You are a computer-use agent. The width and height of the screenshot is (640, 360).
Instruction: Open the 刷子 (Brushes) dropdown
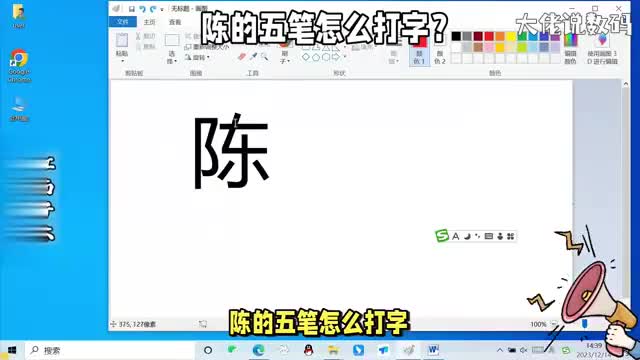pyautogui.click(x=285, y=57)
